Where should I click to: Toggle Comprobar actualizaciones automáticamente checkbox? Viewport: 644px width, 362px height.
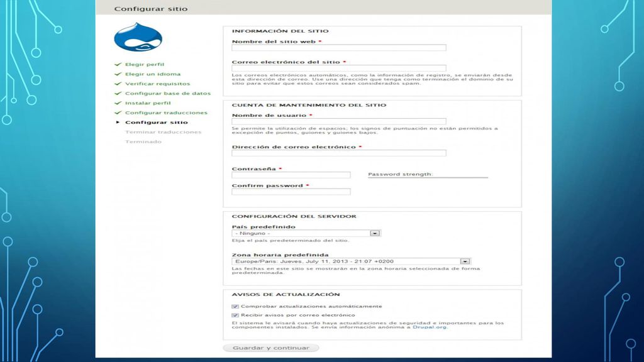235,307
